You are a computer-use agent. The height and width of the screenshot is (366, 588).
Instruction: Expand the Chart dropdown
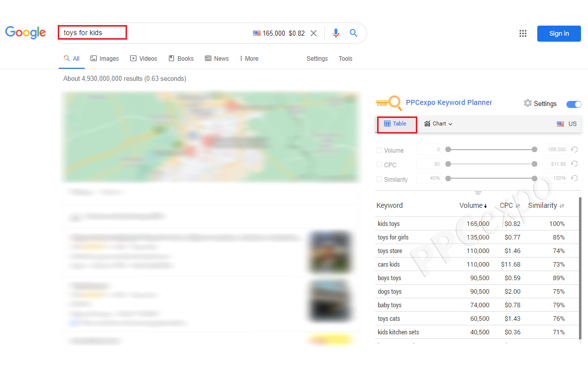[x=438, y=124]
